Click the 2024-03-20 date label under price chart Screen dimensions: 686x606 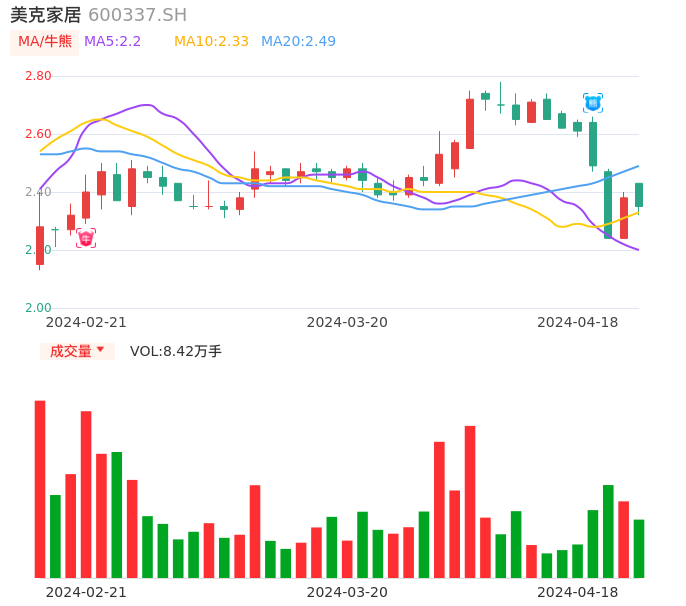[x=347, y=322]
